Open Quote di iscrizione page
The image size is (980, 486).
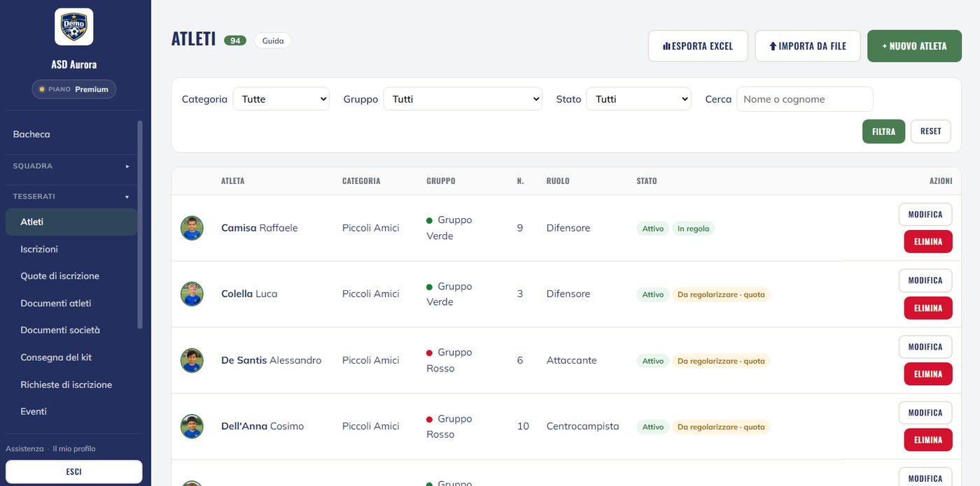(71, 276)
